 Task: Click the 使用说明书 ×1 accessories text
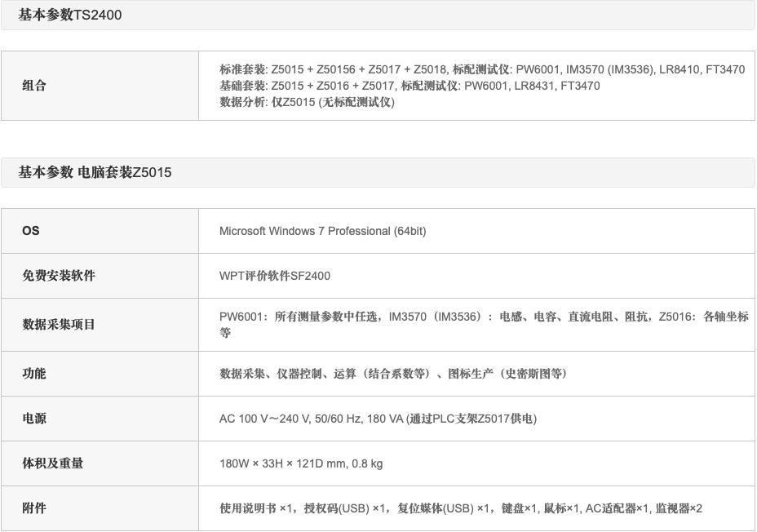(x=461, y=508)
